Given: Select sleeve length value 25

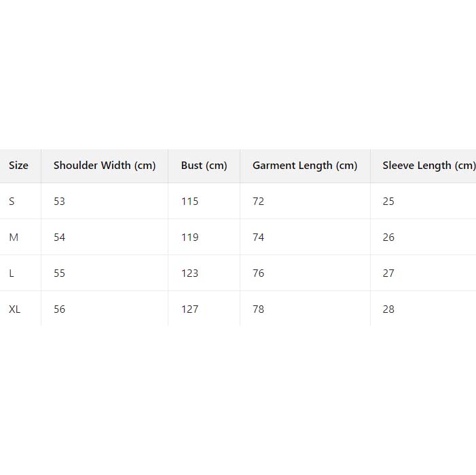Looking at the screenshot, I should click(388, 202).
